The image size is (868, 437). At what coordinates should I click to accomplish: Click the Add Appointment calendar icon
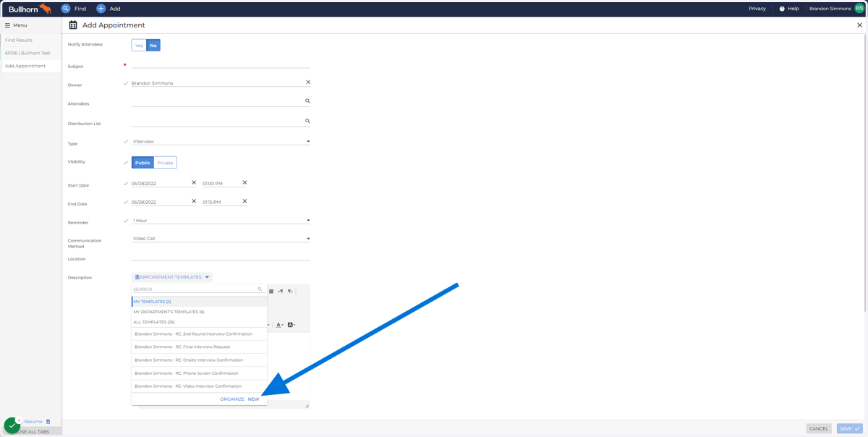pyautogui.click(x=73, y=25)
